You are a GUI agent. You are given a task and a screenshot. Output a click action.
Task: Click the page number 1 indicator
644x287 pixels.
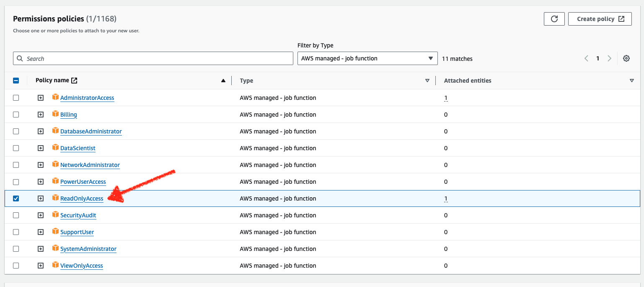click(x=598, y=58)
